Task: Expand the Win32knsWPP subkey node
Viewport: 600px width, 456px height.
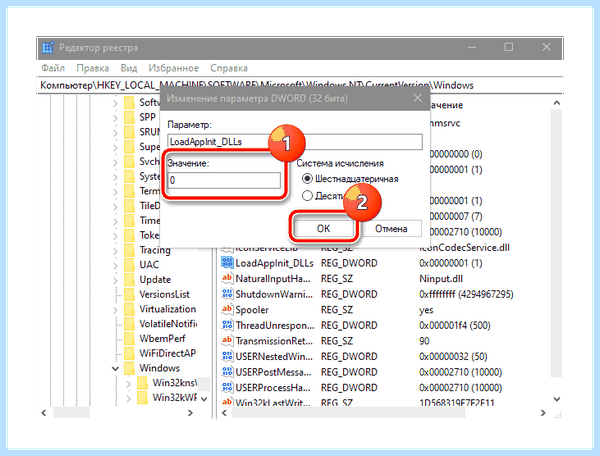Action: coord(129,383)
